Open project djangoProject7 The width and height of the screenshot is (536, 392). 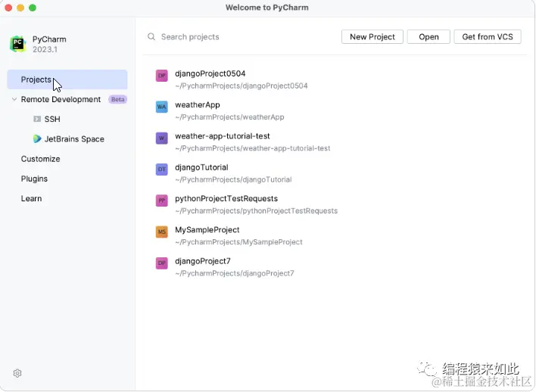[x=203, y=261]
